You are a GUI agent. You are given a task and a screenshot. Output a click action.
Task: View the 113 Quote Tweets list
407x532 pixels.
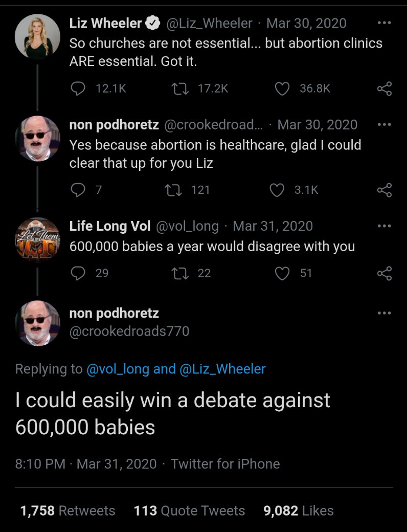[x=189, y=511]
